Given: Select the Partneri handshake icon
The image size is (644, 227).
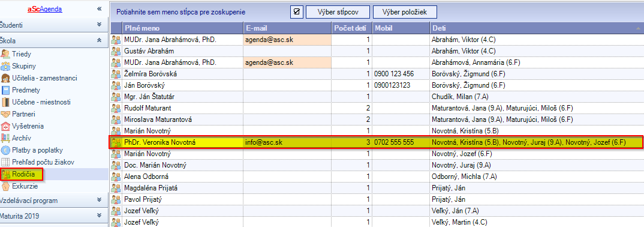Looking at the screenshot, I should 6,114.
